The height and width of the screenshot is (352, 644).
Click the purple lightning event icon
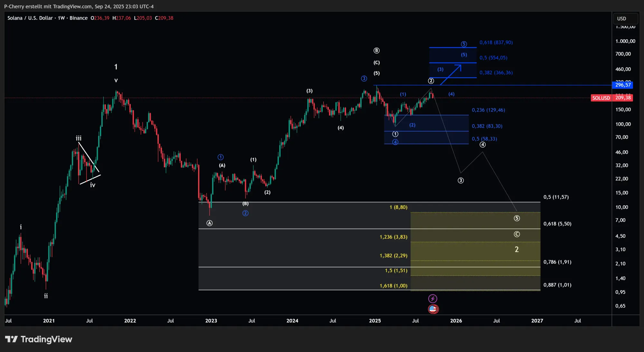click(433, 299)
